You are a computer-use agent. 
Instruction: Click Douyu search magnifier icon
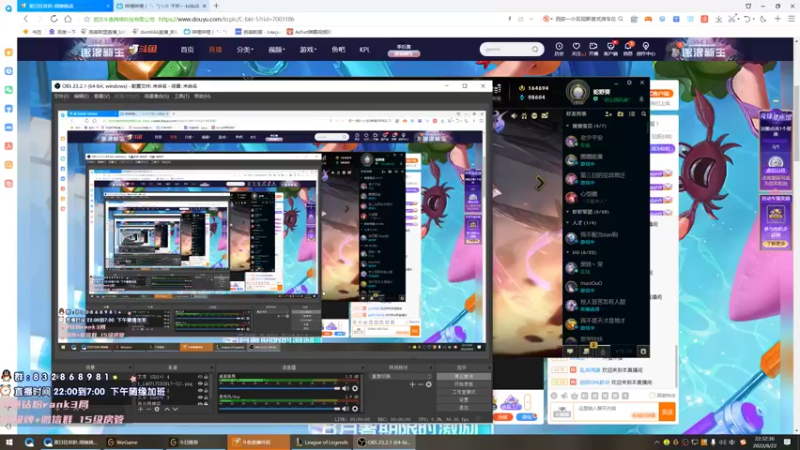(x=535, y=49)
